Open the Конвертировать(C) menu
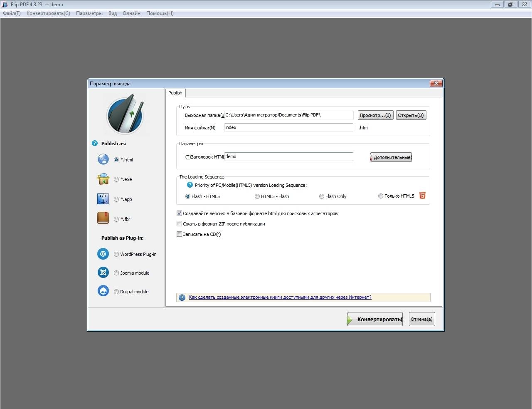The height and width of the screenshot is (409, 532). coord(48,13)
